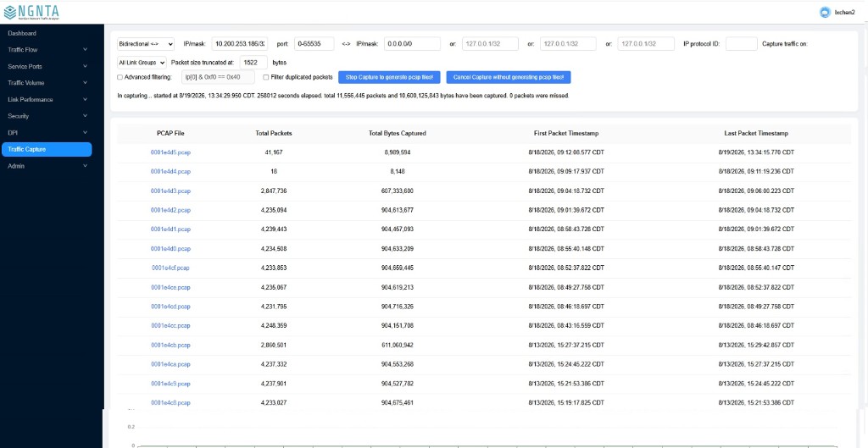
Task: Expand the Link Performance sidebar menu
Action: pos(47,100)
